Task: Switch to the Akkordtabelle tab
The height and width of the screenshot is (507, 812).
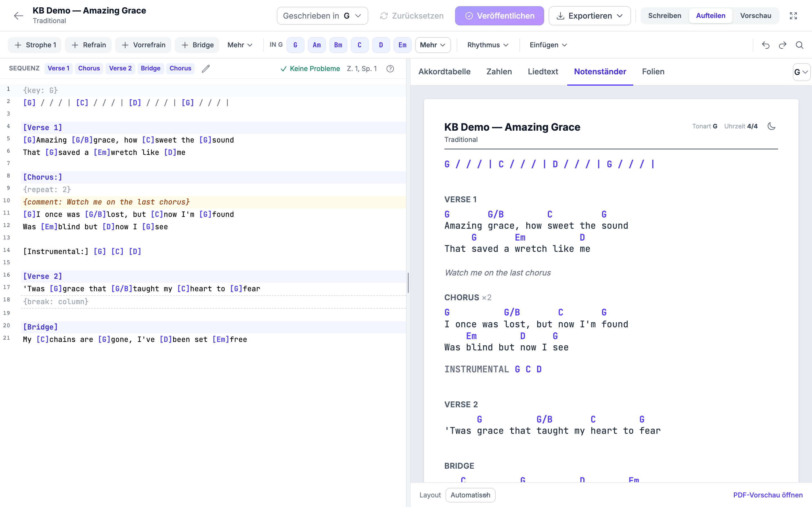Action: (444, 72)
